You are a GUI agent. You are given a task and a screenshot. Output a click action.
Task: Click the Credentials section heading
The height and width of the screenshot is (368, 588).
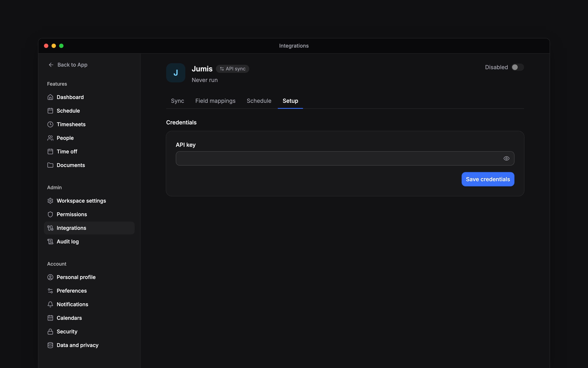pyautogui.click(x=181, y=122)
